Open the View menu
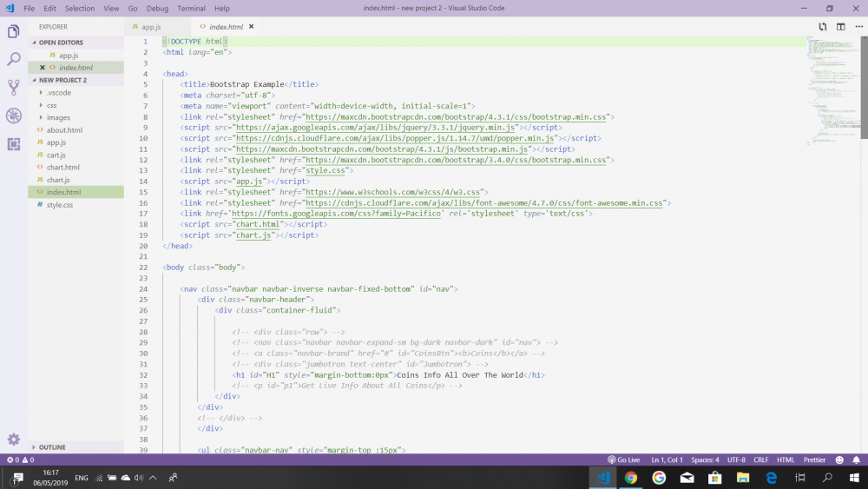The width and height of the screenshot is (868, 489). pyautogui.click(x=111, y=9)
